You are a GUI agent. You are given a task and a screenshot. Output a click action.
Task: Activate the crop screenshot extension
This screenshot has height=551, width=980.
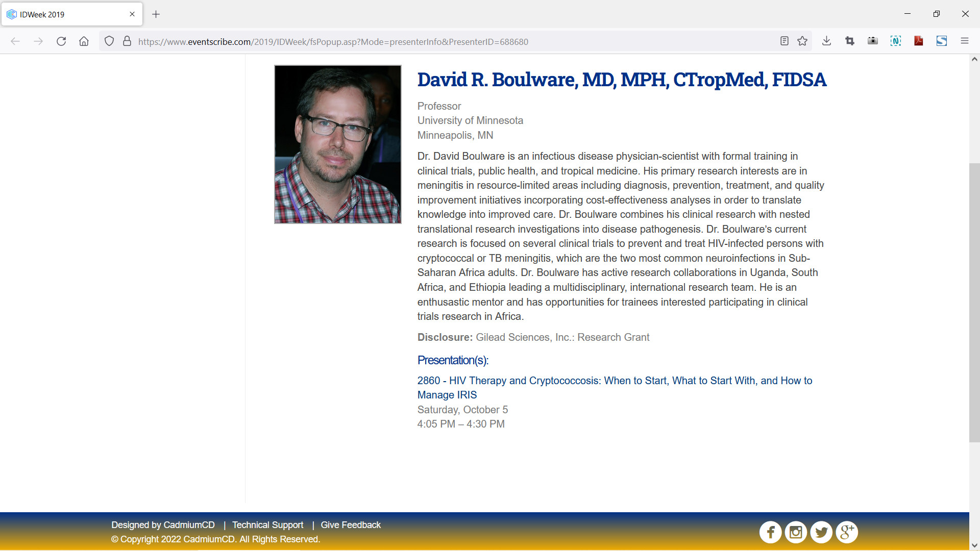coord(849,41)
